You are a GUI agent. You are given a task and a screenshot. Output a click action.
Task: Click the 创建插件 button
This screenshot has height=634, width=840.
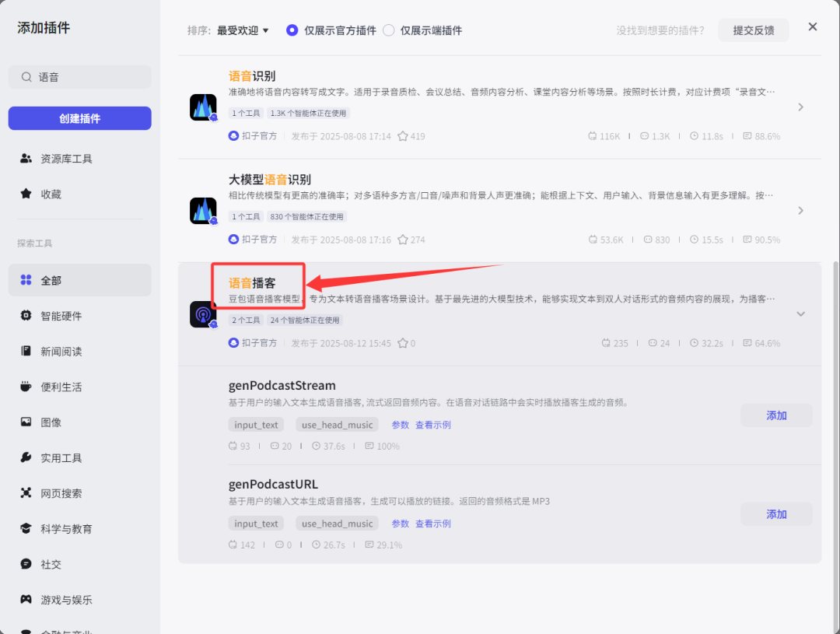tap(80, 118)
